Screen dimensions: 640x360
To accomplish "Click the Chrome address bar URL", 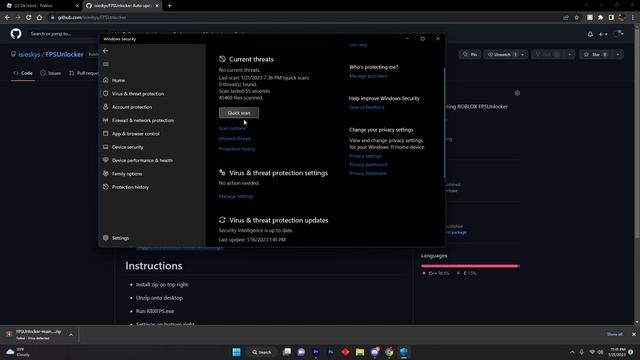I will click(92, 18).
